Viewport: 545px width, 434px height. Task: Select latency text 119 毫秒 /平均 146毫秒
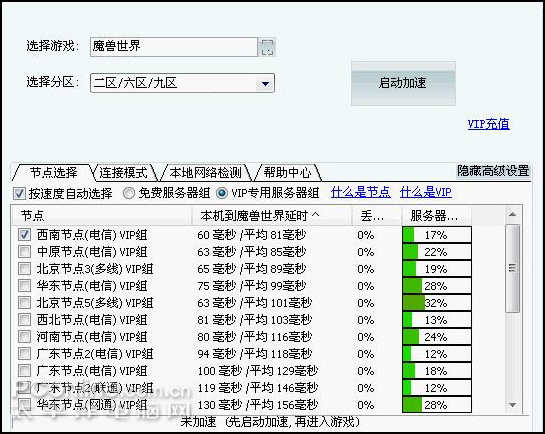258,388
